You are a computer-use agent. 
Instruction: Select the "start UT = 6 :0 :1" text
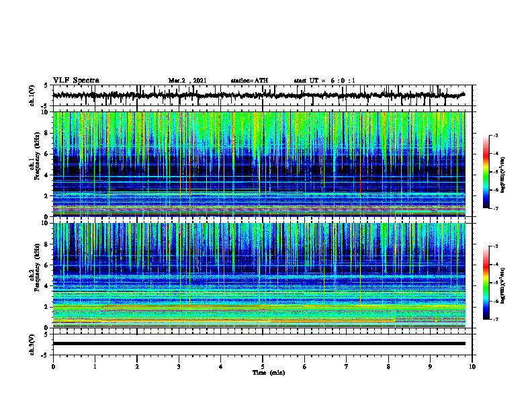coord(324,81)
